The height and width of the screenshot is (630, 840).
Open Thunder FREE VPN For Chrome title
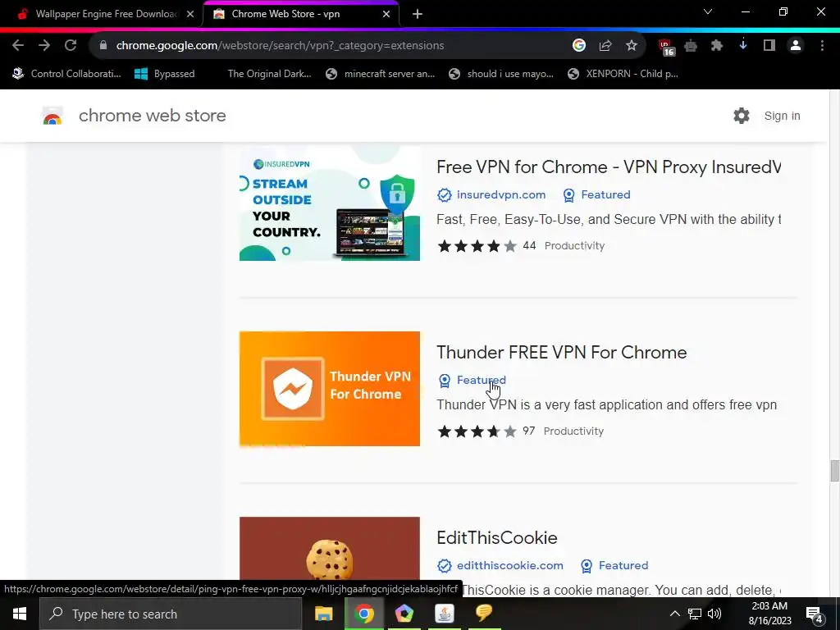pyautogui.click(x=561, y=352)
